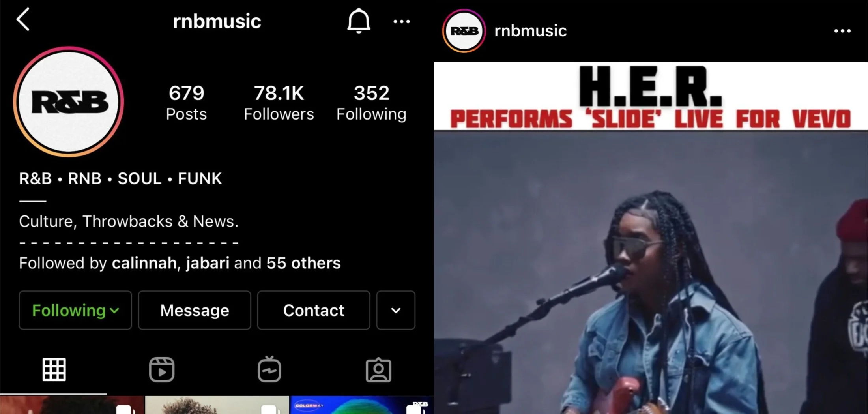Expand suggested accounts chevron button
Viewport: 868px width, 414px height.
(396, 310)
